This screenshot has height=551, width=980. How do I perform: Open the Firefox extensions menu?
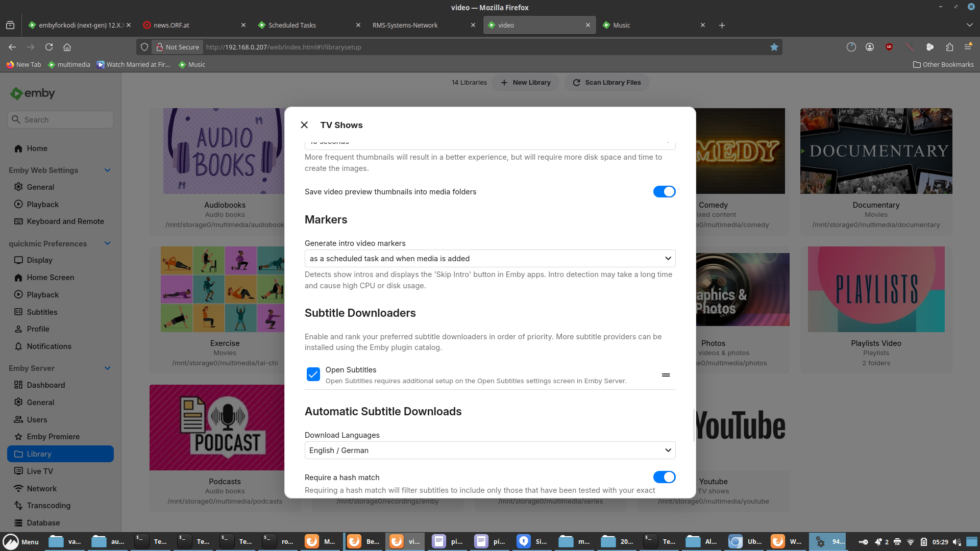coord(949,47)
